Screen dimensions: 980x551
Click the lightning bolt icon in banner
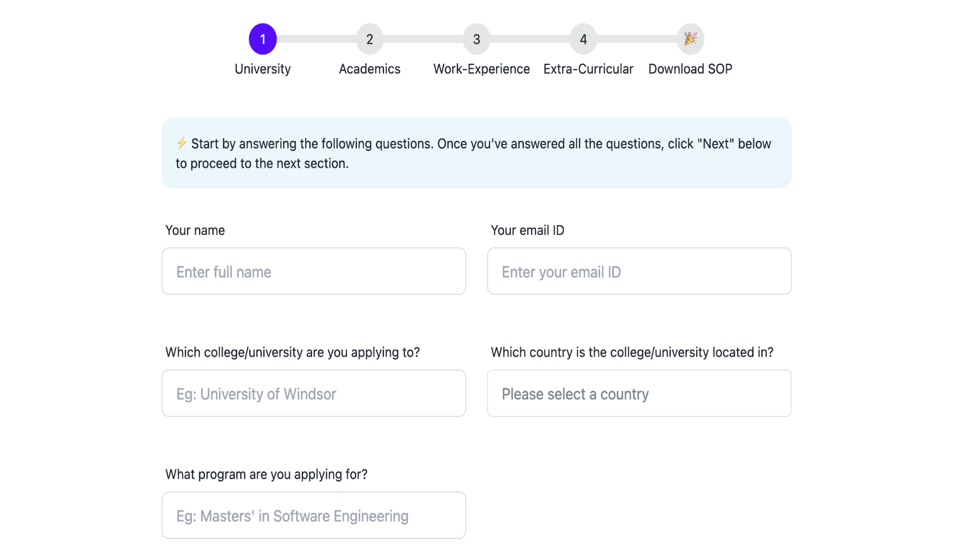(181, 143)
